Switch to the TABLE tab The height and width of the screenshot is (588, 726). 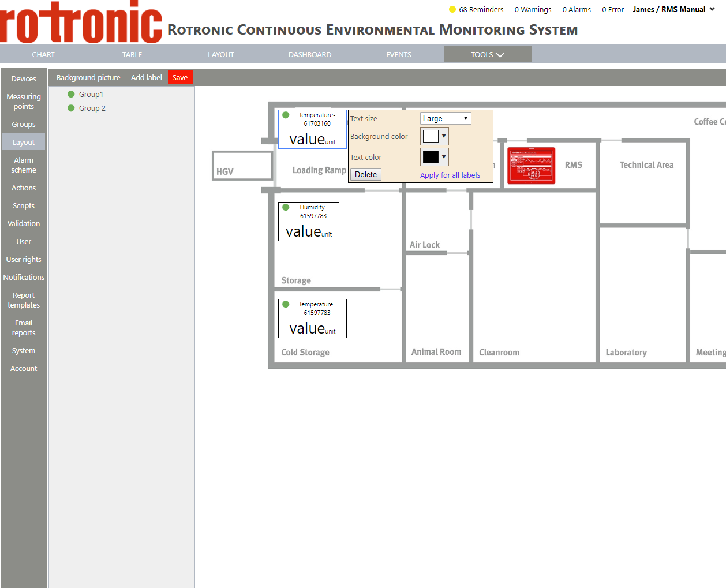pyautogui.click(x=132, y=55)
